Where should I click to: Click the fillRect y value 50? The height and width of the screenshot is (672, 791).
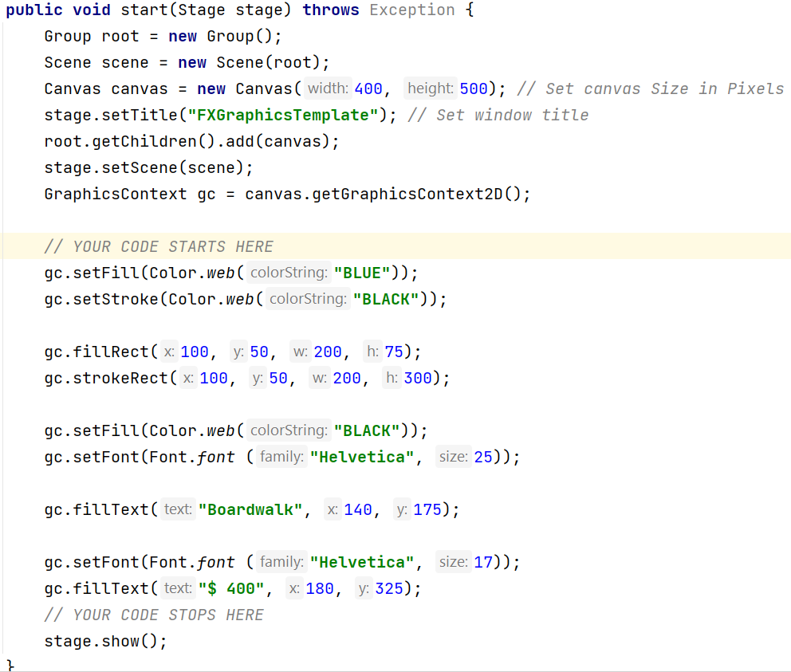[259, 352]
